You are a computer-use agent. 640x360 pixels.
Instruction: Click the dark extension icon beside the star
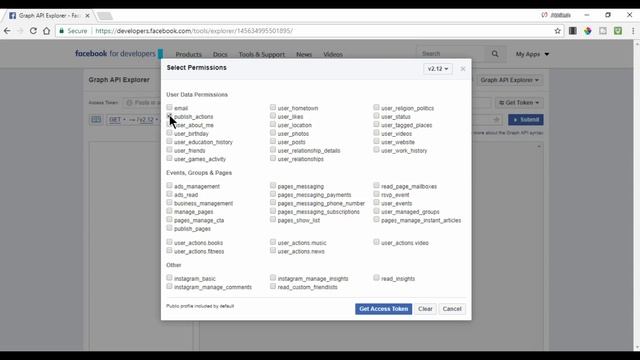click(573, 31)
